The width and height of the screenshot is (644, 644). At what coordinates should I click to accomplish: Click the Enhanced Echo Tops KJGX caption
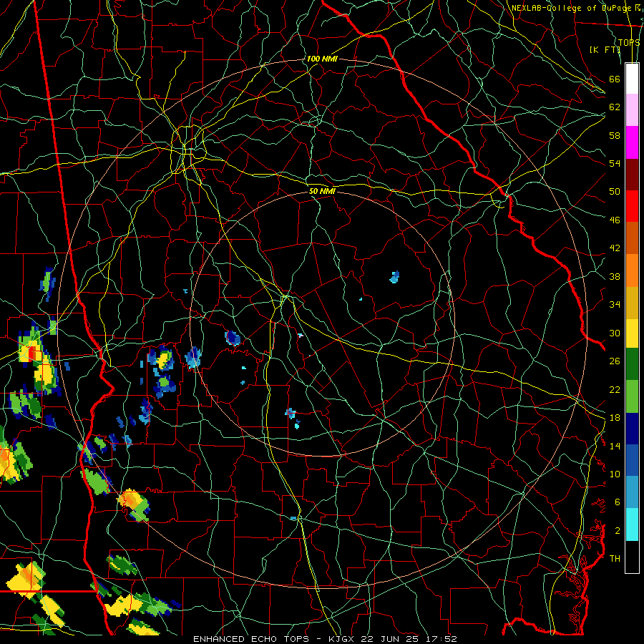pos(325,639)
